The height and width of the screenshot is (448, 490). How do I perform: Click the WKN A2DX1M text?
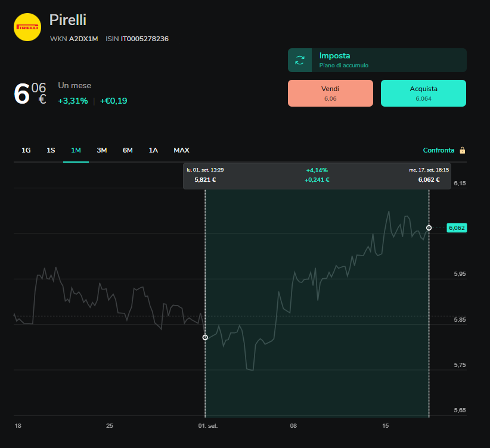[x=74, y=39]
